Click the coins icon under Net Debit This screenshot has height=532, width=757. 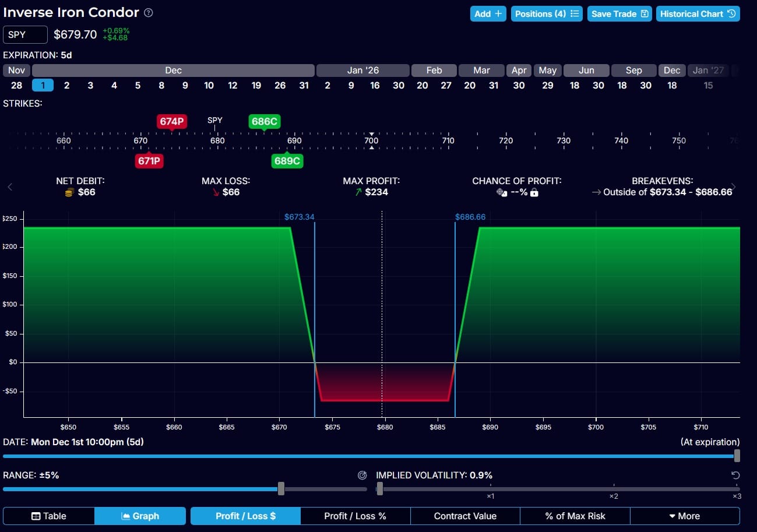[x=69, y=192]
